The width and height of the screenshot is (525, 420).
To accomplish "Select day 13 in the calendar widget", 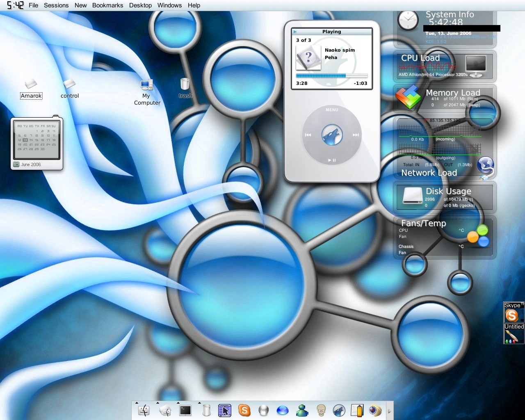I will coord(25,140).
